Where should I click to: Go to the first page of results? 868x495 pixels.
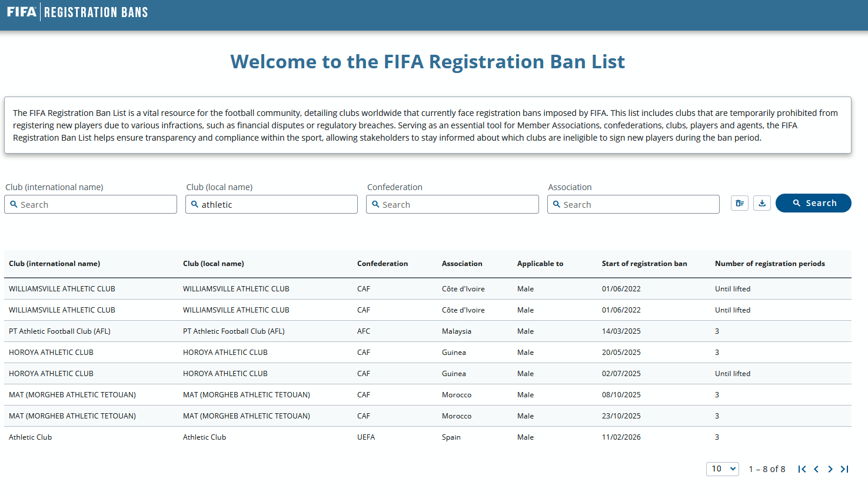pos(802,469)
